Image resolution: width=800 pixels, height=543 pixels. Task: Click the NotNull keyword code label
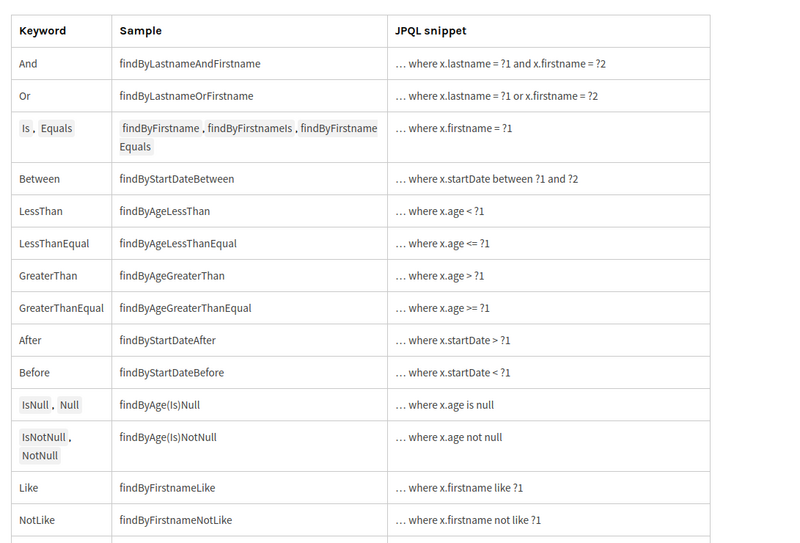[x=40, y=456]
